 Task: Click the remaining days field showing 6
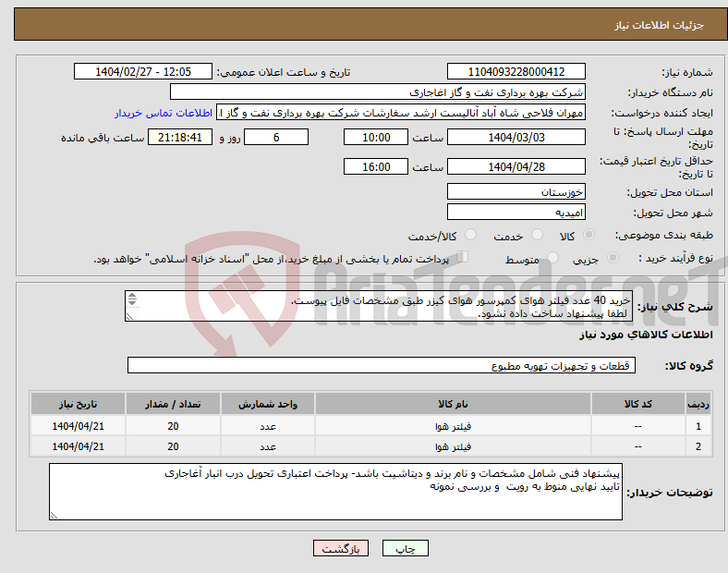[276, 137]
